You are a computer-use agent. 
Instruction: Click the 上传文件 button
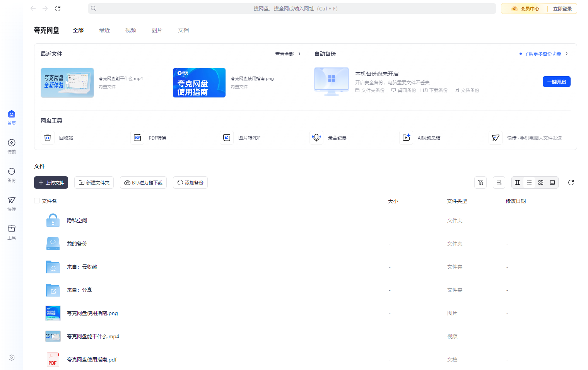tap(51, 182)
